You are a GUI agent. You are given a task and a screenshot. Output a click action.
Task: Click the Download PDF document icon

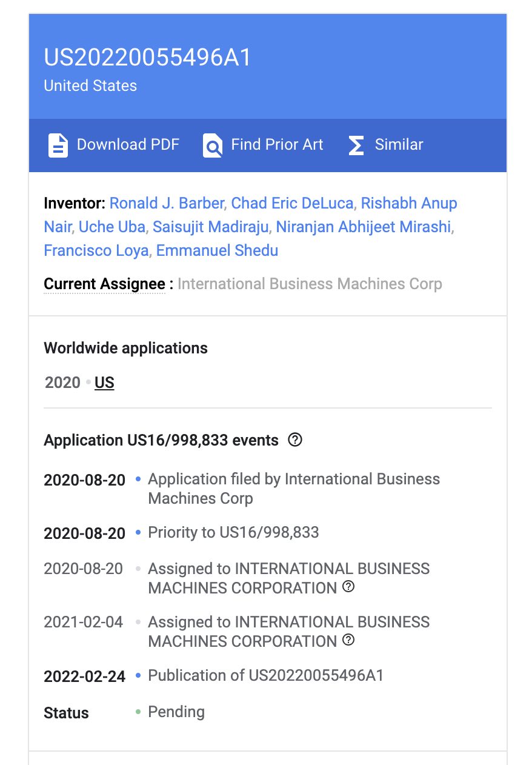(x=58, y=145)
